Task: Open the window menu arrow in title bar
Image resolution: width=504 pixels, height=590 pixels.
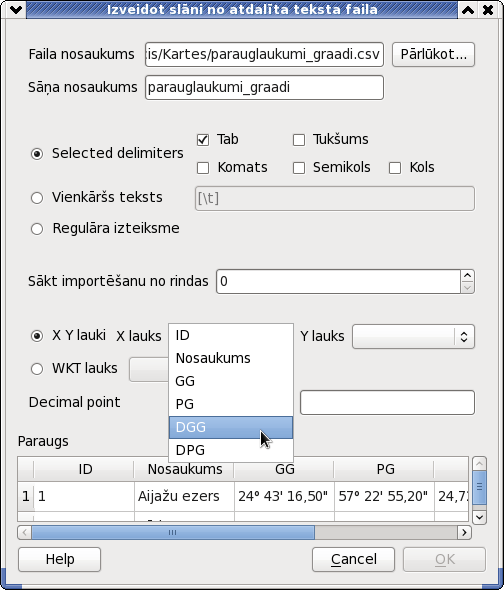Action: [x=16, y=10]
